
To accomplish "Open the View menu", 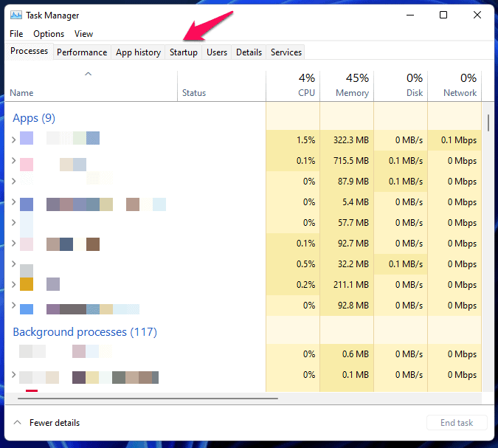I will click(83, 34).
